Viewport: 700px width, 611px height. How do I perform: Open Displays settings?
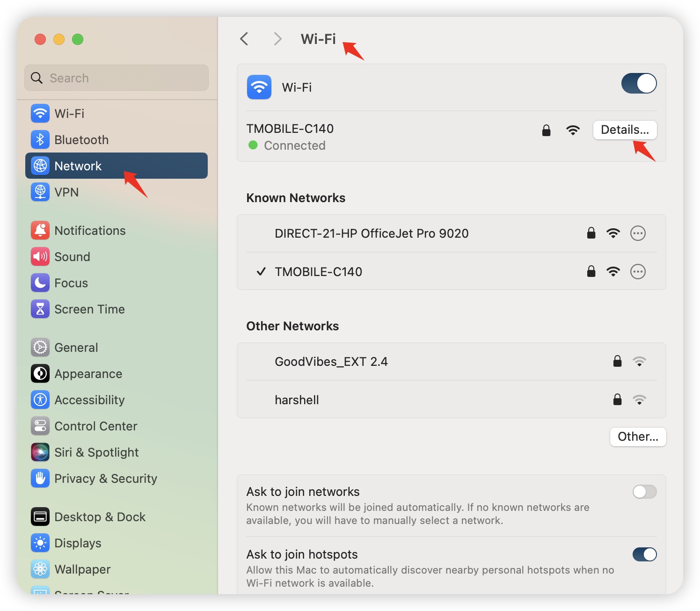tap(117, 543)
